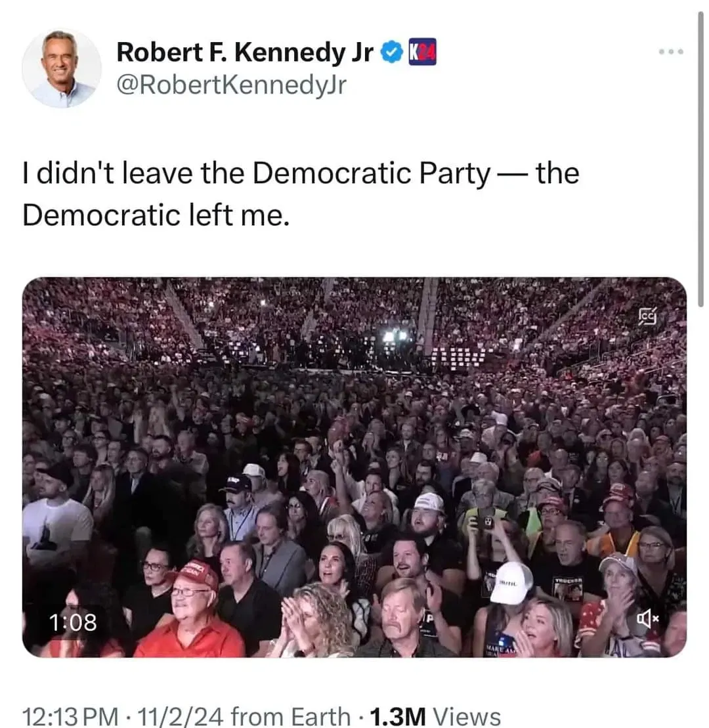This screenshot has width=709, height=728.
Task: Open the 12:13 PM timestamp link
Action: point(71,716)
